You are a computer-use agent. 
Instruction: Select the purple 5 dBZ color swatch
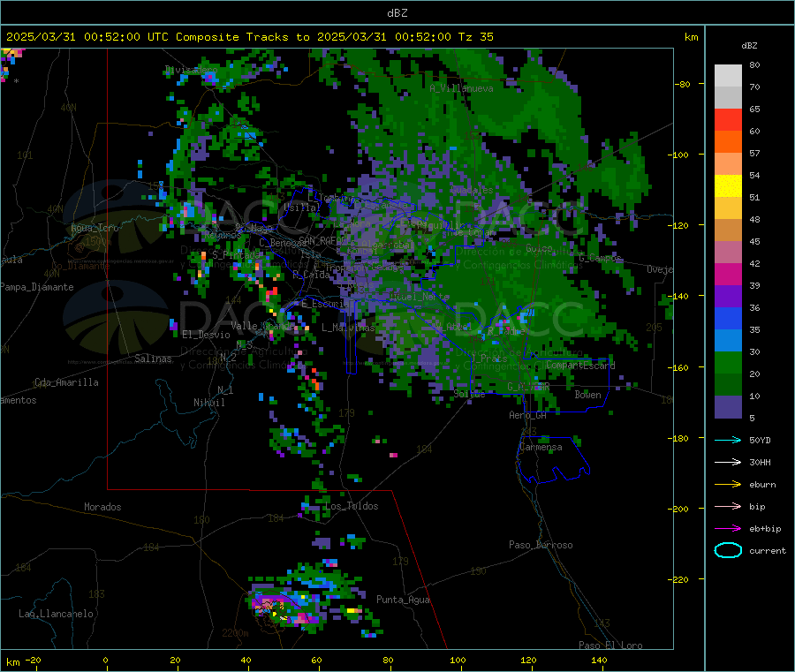coord(728,407)
